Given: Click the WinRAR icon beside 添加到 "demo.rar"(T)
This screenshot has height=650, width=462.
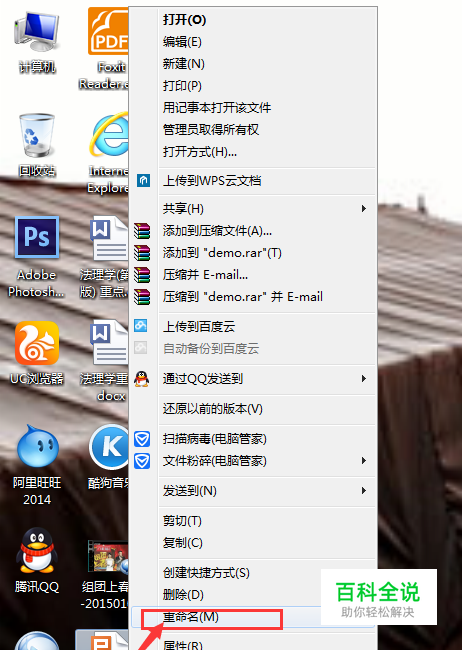Looking at the screenshot, I should pyautogui.click(x=142, y=252).
